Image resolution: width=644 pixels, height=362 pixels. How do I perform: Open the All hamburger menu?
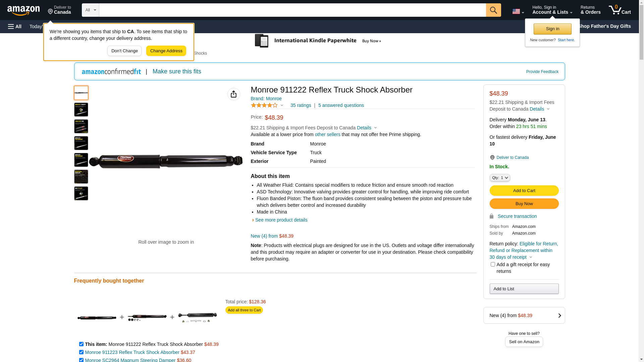pyautogui.click(x=15, y=26)
